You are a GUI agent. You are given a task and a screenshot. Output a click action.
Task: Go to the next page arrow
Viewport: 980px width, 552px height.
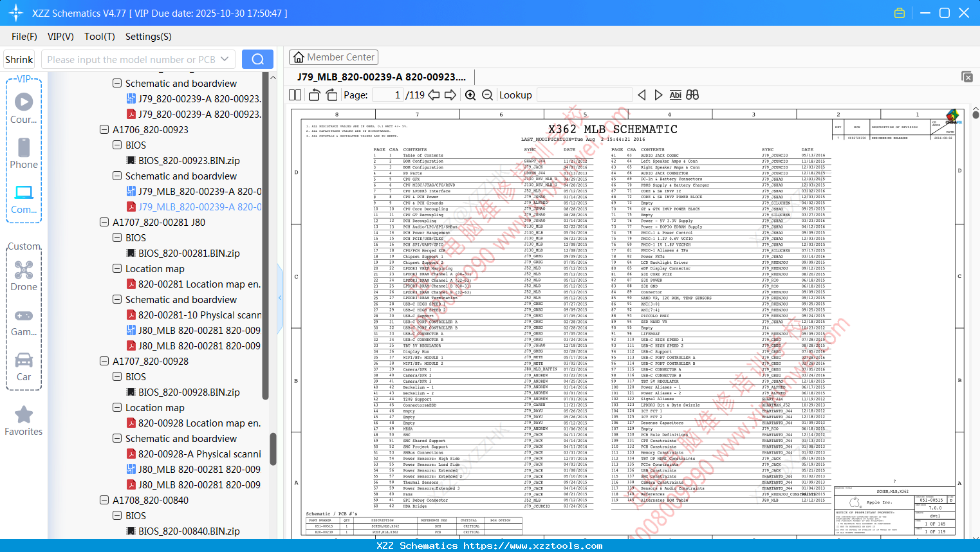[450, 95]
